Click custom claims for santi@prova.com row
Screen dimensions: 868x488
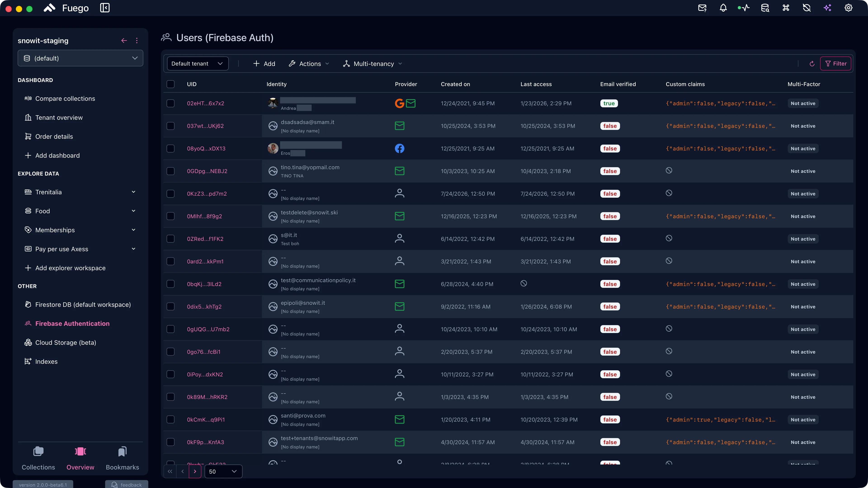click(x=720, y=419)
